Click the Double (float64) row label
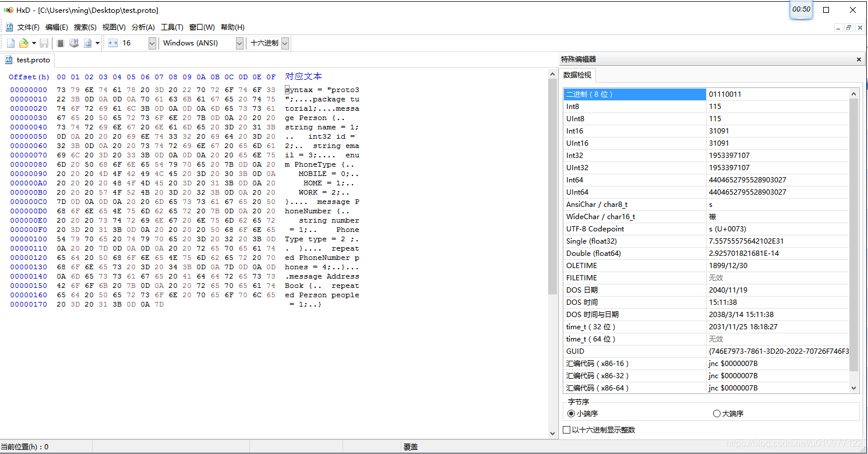The width and height of the screenshot is (868, 454). click(x=594, y=254)
